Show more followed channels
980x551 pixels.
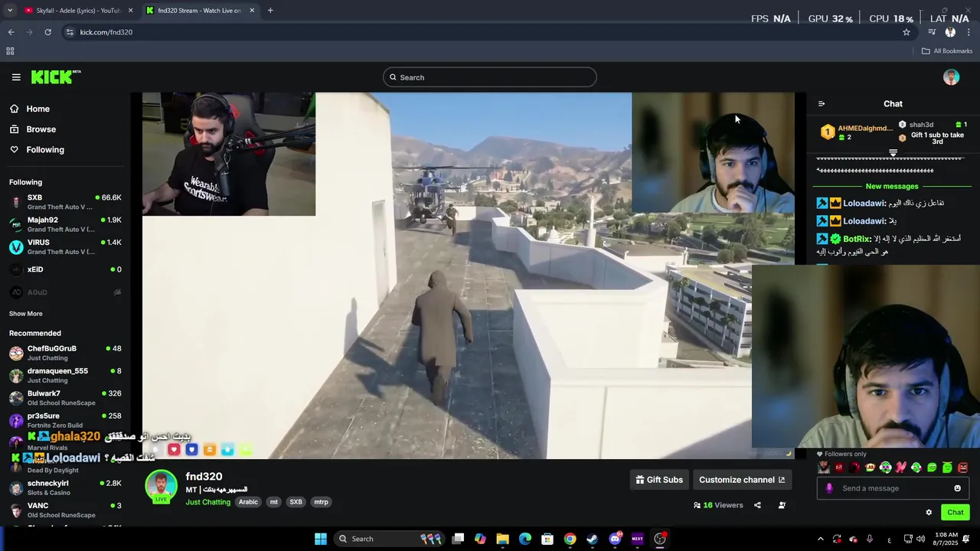tap(25, 314)
